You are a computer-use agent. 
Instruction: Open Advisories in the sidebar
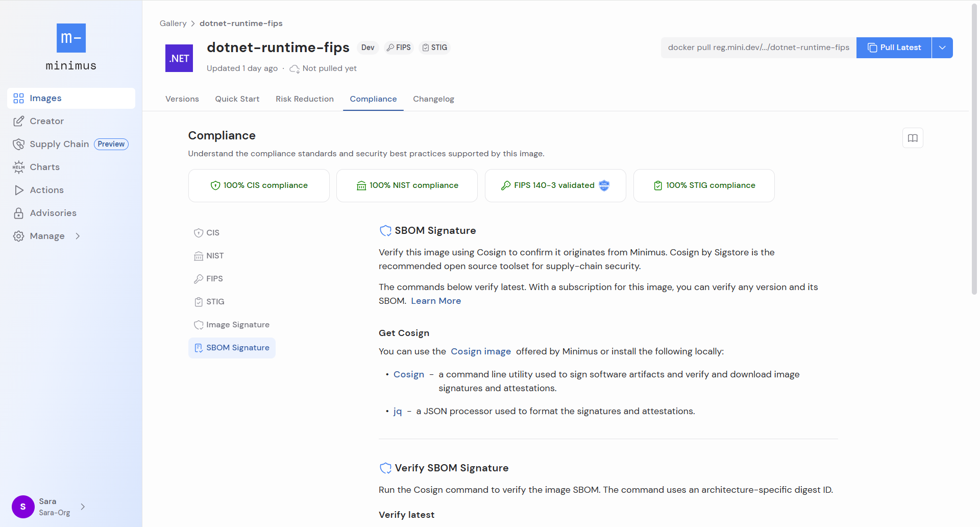pyautogui.click(x=53, y=213)
